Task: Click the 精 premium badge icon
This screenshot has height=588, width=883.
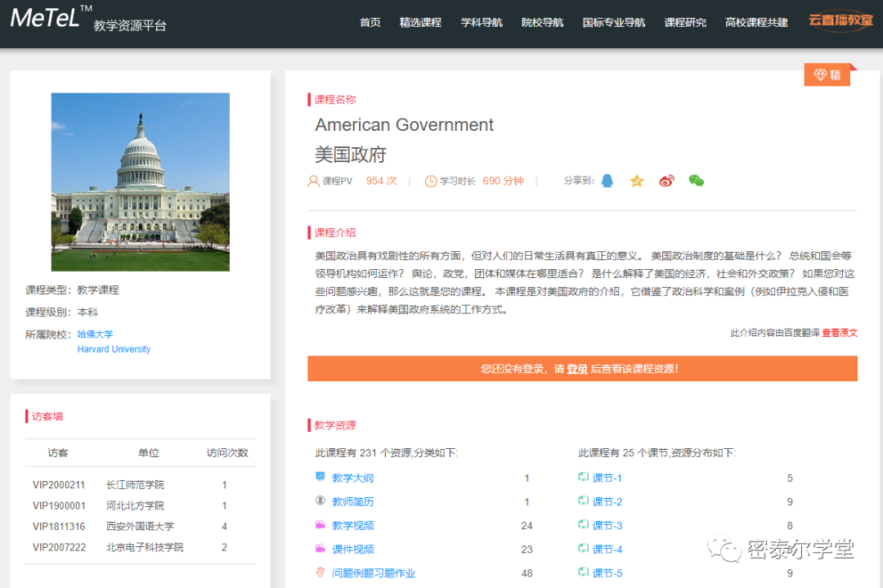Action: (x=827, y=75)
